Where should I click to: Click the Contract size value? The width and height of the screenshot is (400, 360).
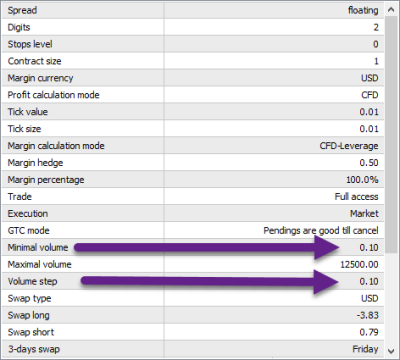tap(376, 61)
